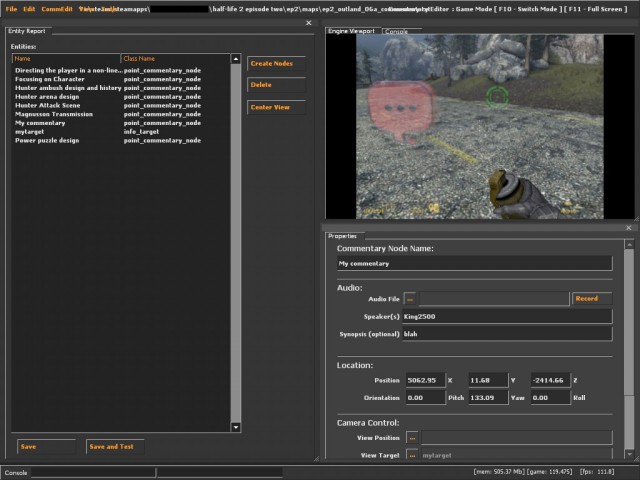This screenshot has height=480, width=640.
Task: Click the entity list scroll up arrow
Action: 236,59
